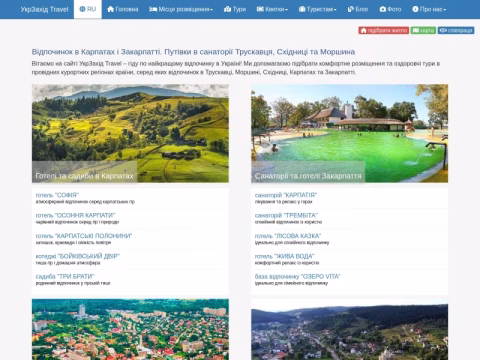The image size is (480, 360).
Task: Open the Carpathian hills landscape image
Action: click(130, 133)
